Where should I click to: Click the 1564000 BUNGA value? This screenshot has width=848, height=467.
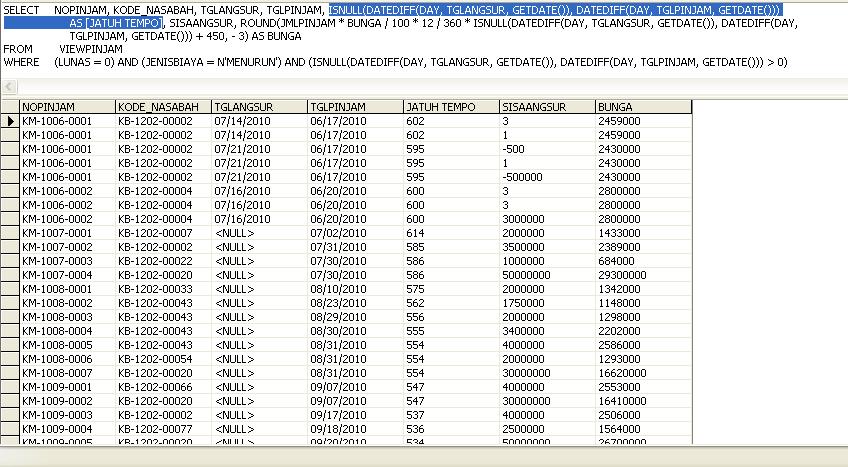644,429
